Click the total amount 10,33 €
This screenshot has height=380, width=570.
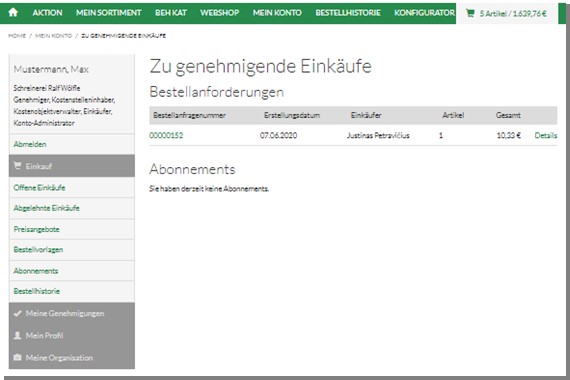tap(509, 135)
